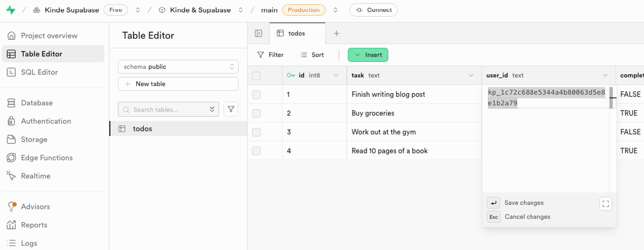Click the Supabase lightning bolt logo
Image resolution: width=644 pixels, height=250 pixels.
click(x=11, y=10)
